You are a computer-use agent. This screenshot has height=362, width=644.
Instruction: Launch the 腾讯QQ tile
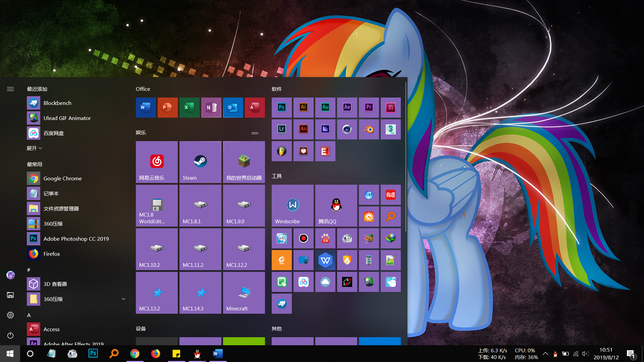point(336,205)
